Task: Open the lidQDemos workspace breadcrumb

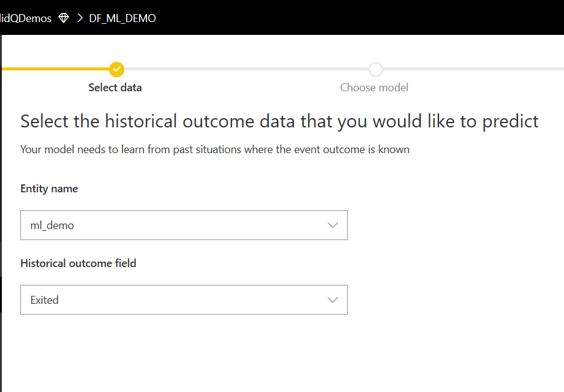Action: click(x=26, y=18)
